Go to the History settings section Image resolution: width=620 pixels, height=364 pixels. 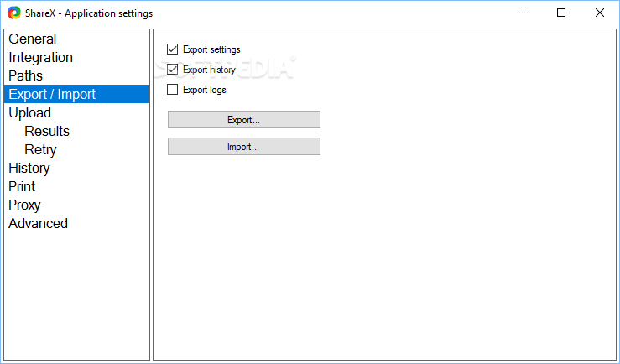[x=29, y=168]
